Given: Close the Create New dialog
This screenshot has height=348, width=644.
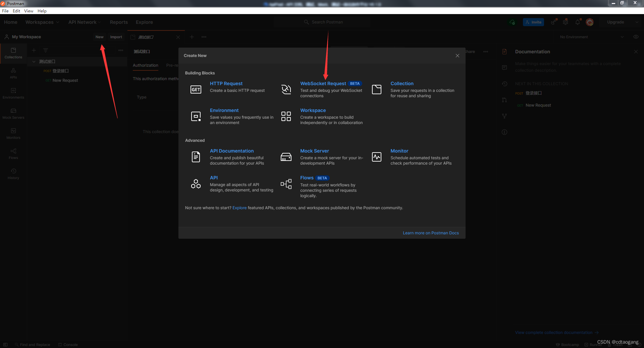Looking at the screenshot, I should 458,56.
